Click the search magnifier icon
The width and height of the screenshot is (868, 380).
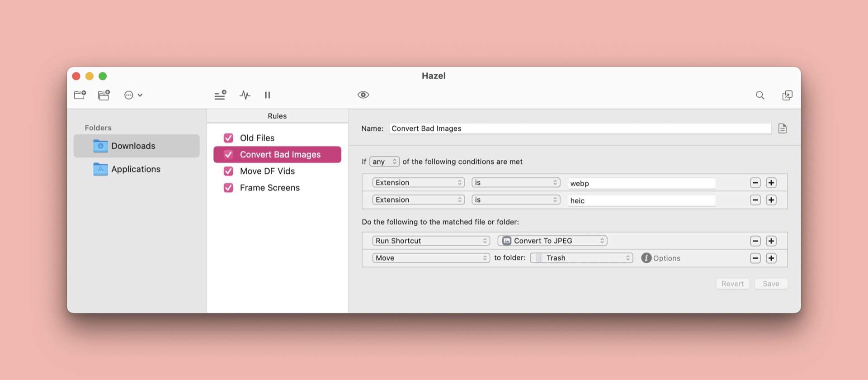[x=760, y=95]
